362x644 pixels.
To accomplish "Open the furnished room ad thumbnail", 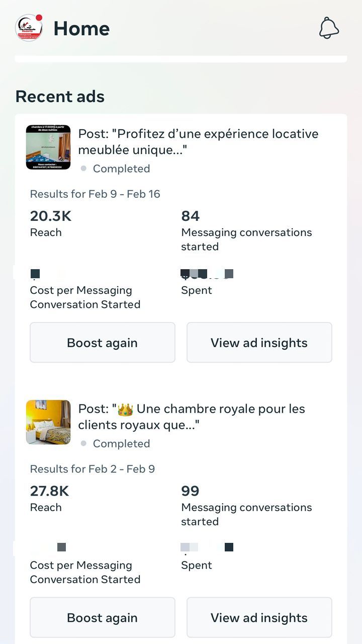I will tap(48, 147).
